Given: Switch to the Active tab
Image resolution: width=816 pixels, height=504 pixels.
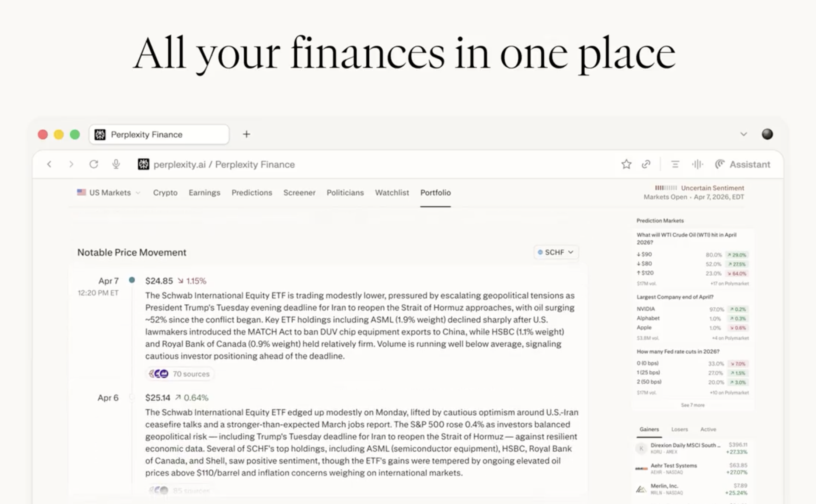Looking at the screenshot, I should (708, 429).
